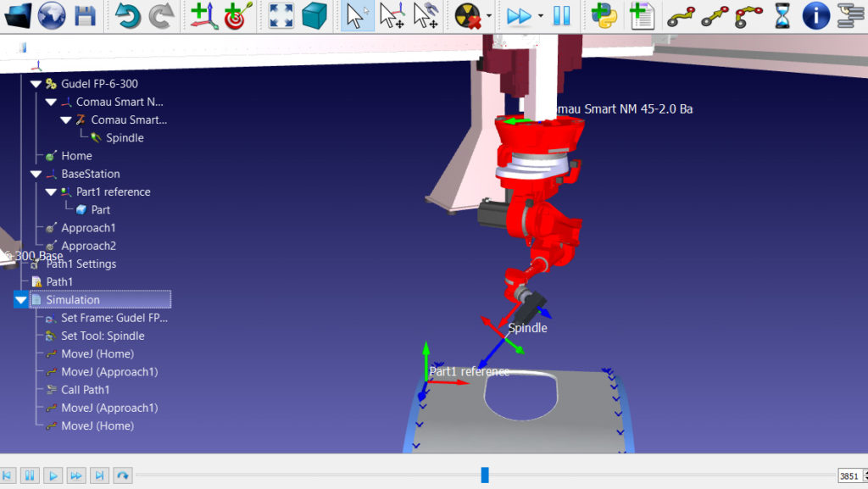
Task: Open an existing station file
Action: (17, 14)
